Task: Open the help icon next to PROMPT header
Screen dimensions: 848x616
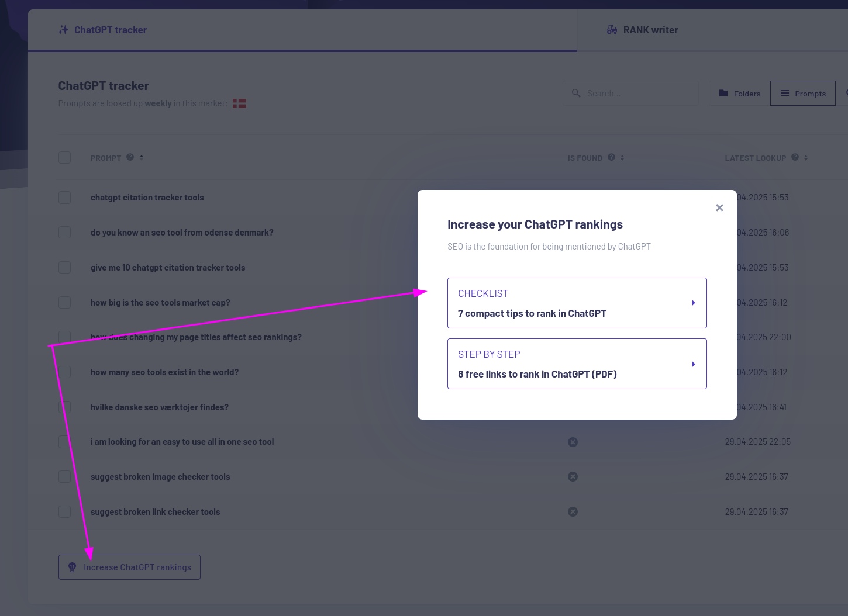Action: 130,157
